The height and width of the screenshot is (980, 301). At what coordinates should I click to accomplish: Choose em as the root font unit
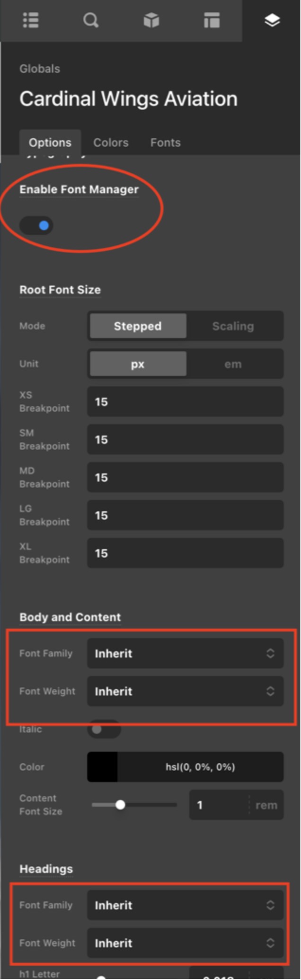click(233, 364)
